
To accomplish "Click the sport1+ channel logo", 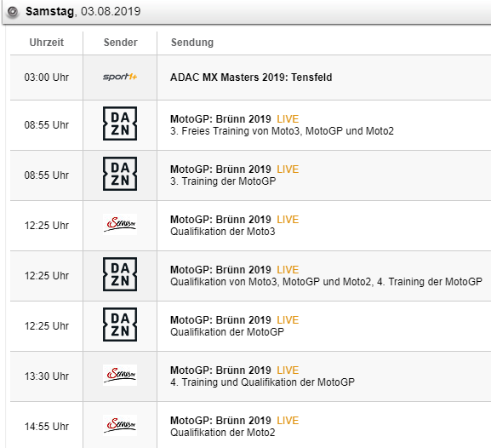I will point(120,77).
